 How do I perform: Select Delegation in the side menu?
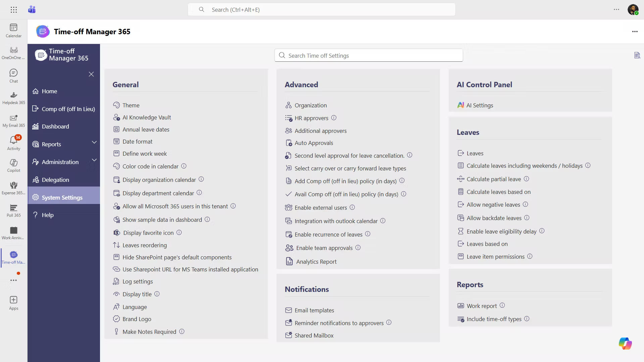coord(55,180)
